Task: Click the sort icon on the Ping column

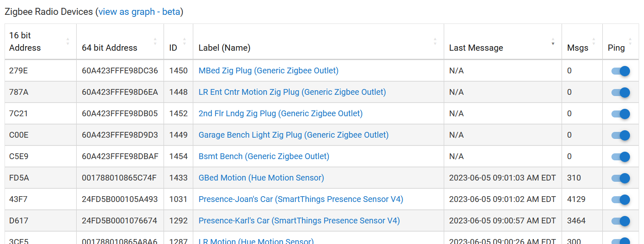Action: point(630,41)
